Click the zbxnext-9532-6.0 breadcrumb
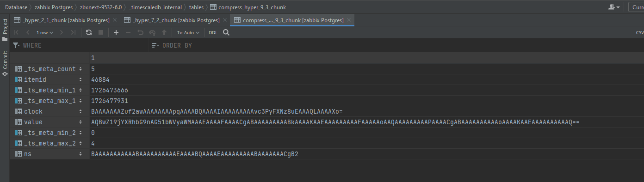Screen dimensions: 644x182 coord(101,7)
